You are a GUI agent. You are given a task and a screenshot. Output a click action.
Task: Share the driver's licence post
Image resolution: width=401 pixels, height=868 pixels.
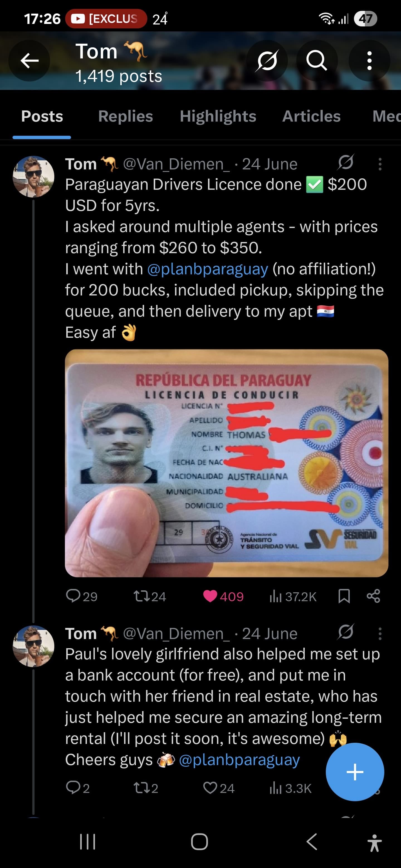373,596
